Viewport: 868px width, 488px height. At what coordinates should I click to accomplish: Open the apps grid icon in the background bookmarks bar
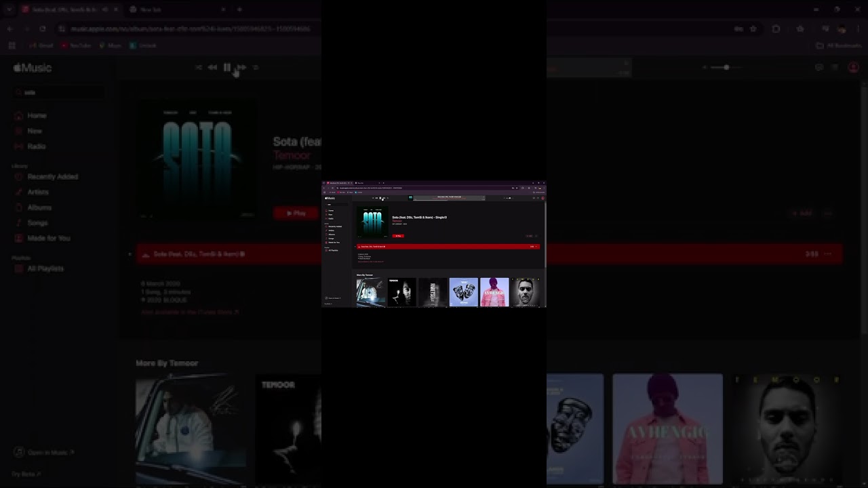point(12,45)
